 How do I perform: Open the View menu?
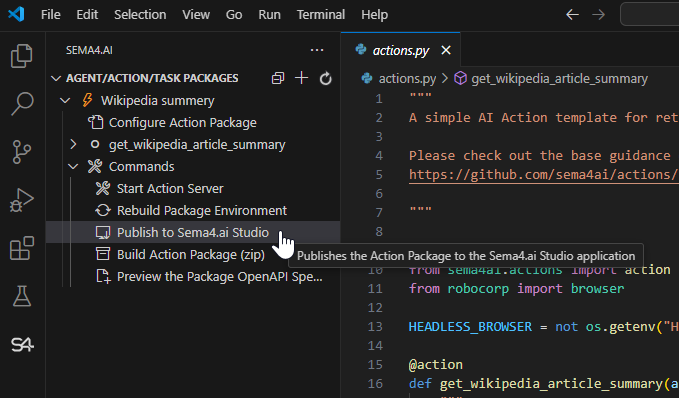click(x=196, y=15)
